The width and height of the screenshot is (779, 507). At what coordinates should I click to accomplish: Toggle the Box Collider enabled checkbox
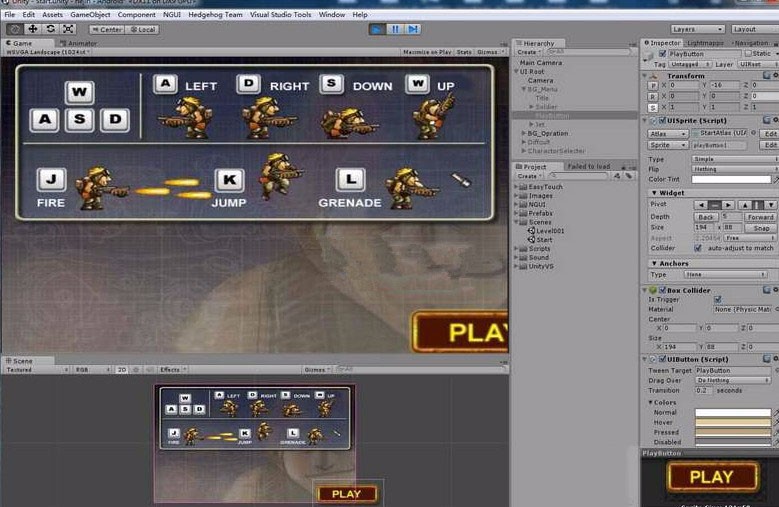[662, 290]
